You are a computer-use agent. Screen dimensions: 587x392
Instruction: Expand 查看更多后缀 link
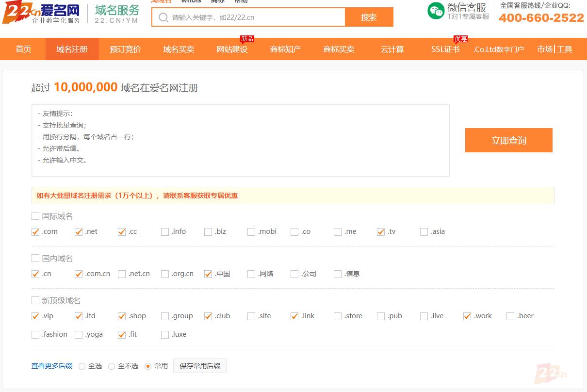[x=51, y=366]
